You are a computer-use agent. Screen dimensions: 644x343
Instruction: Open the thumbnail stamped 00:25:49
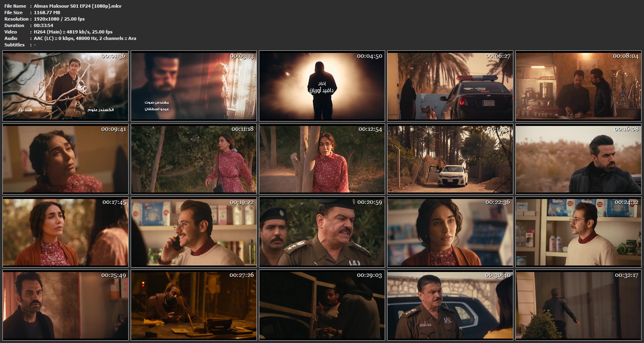(x=65, y=305)
